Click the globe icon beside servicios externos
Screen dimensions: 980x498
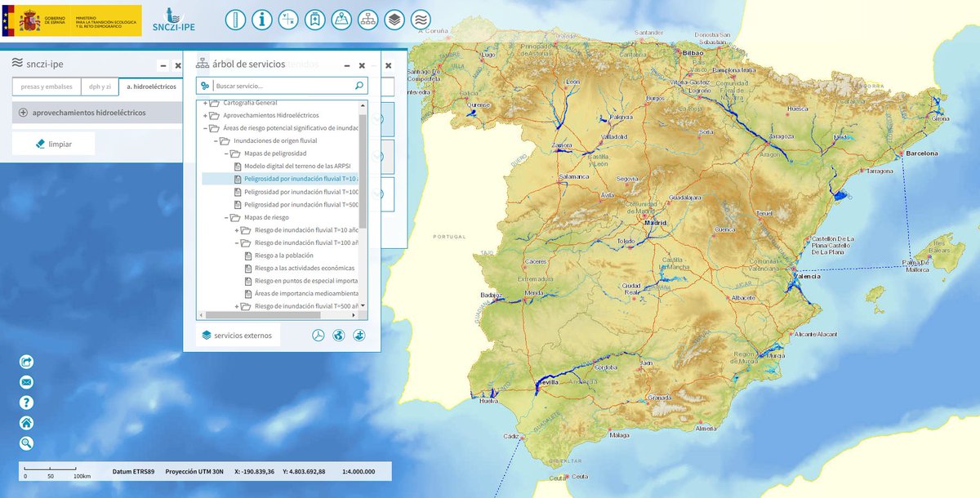[337, 334]
